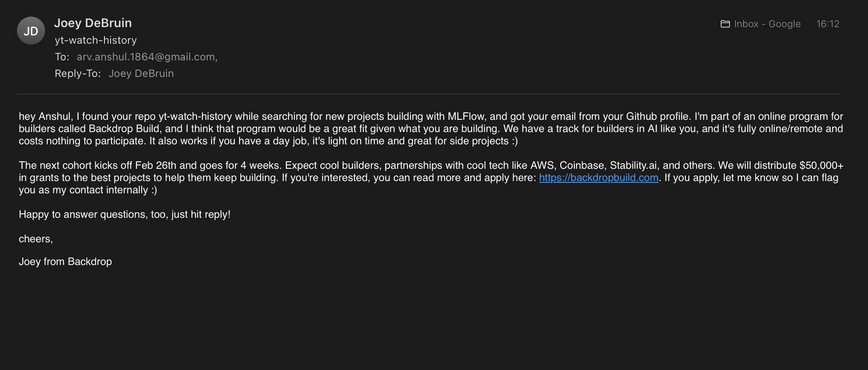The width and height of the screenshot is (868, 370).
Task: Click the 16:12 message timestamp
Action: click(x=827, y=24)
